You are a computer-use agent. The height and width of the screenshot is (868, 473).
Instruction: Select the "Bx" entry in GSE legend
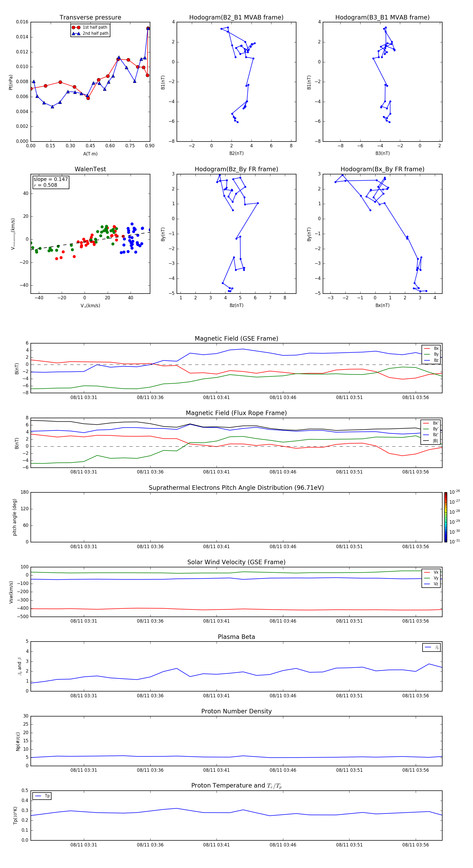click(x=431, y=349)
